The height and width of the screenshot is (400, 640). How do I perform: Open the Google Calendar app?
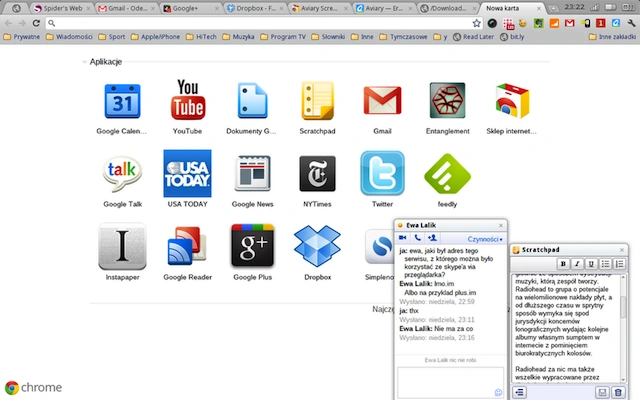(x=122, y=101)
